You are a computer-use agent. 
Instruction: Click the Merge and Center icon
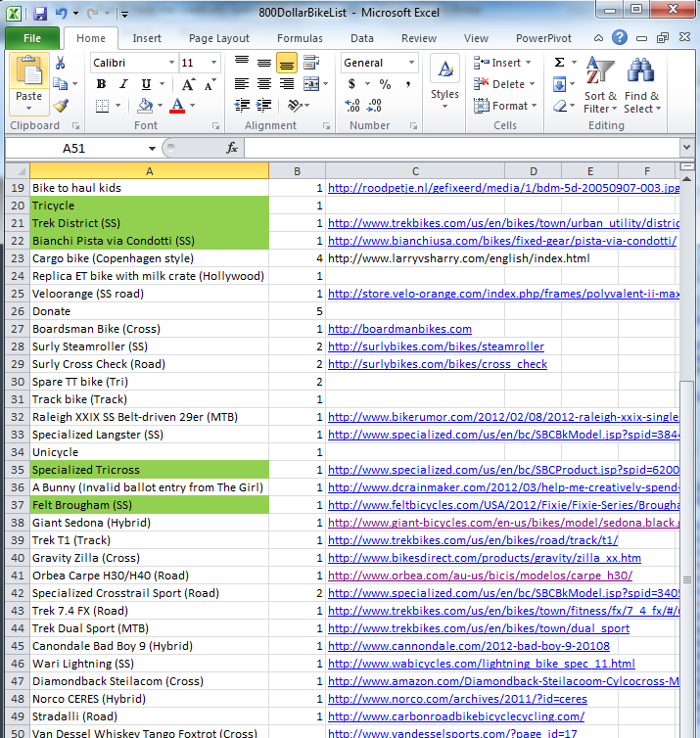tap(311, 84)
